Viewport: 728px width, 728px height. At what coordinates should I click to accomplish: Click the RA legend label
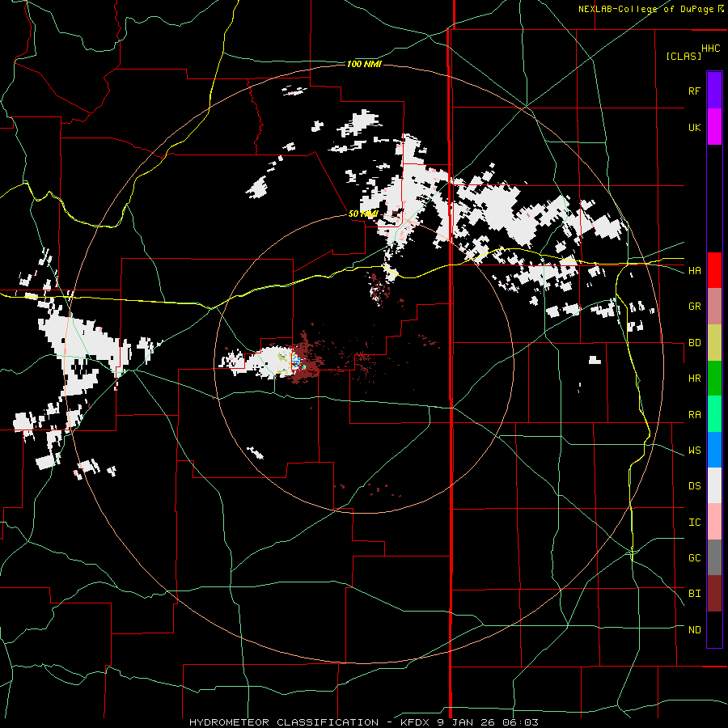pyautogui.click(x=694, y=414)
